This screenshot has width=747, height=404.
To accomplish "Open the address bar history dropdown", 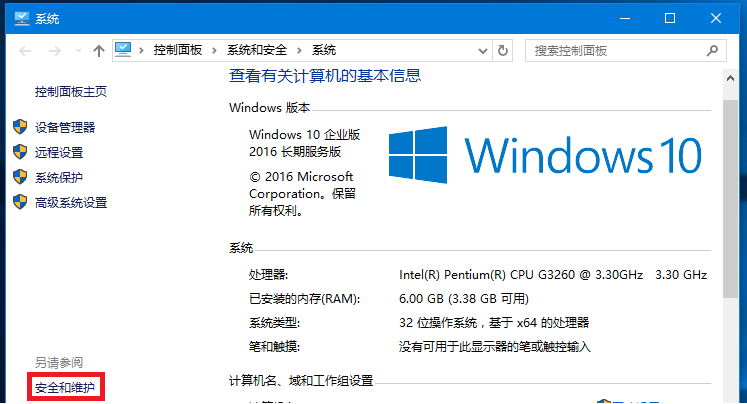I will click(483, 51).
